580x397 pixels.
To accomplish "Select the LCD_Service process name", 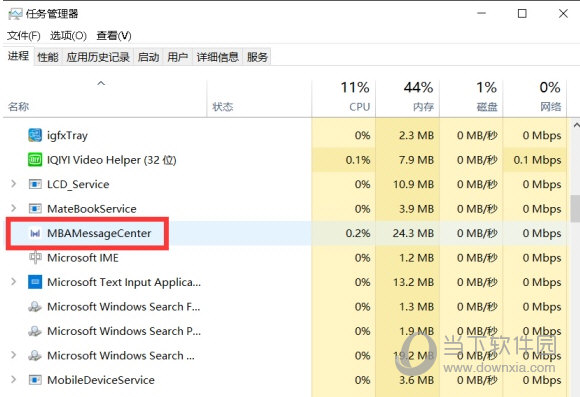I will pos(78,184).
